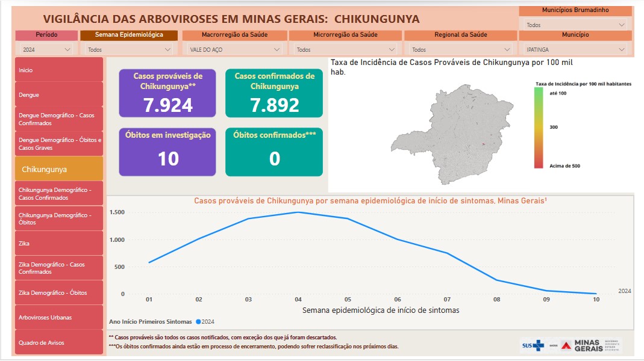Open the Regional da Saúde dropdown
This screenshot has height=361, width=644.
[460, 49]
